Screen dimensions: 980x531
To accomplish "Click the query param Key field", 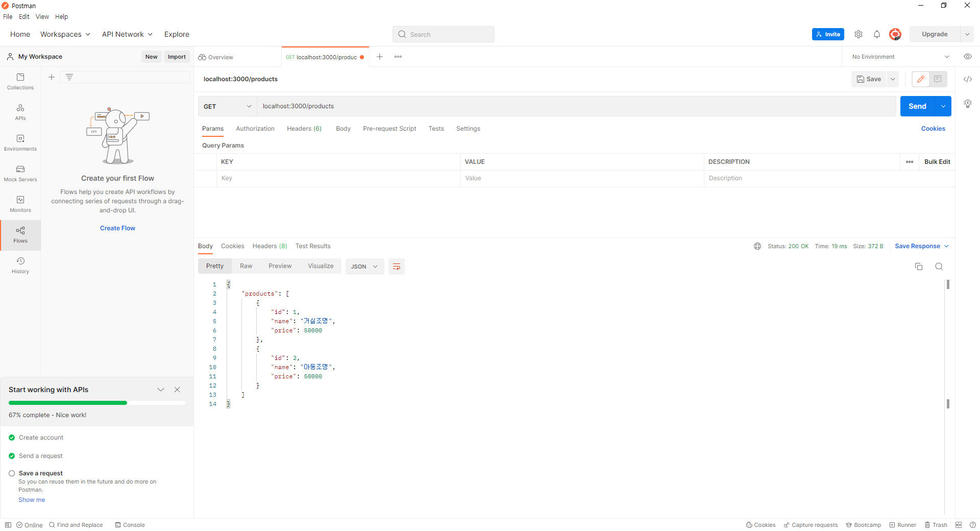I will (338, 178).
